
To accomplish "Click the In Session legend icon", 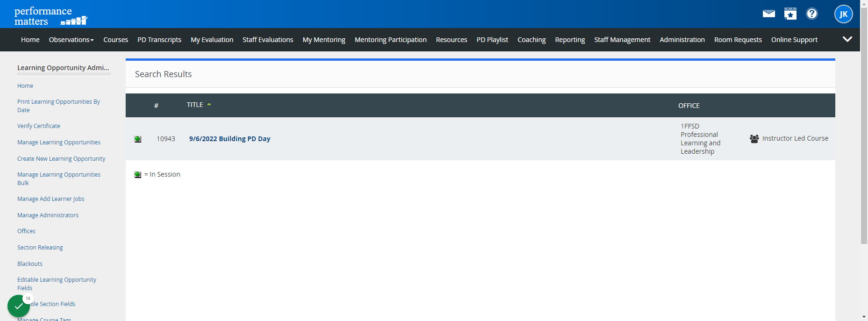I will click(138, 174).
